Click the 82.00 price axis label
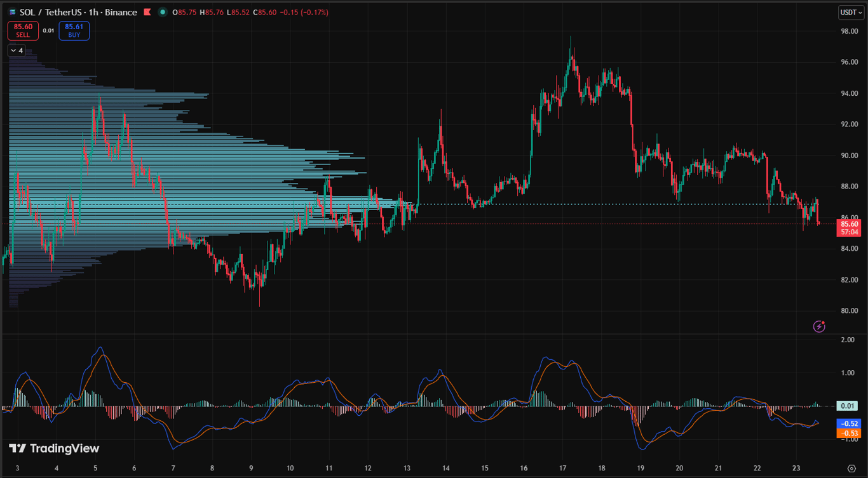Viewport: 868px width, 478px height. pos(849,280)
